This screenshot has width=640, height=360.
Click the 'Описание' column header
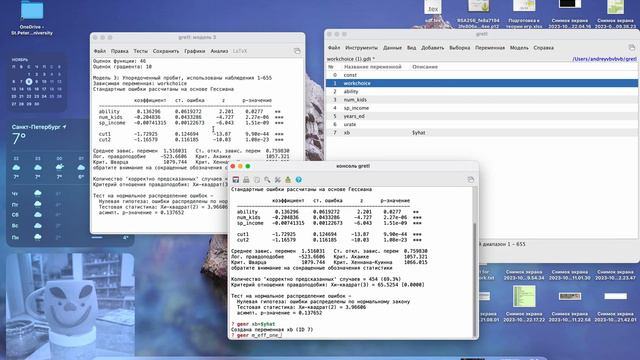pyautogui.click(x=425, y=67)
